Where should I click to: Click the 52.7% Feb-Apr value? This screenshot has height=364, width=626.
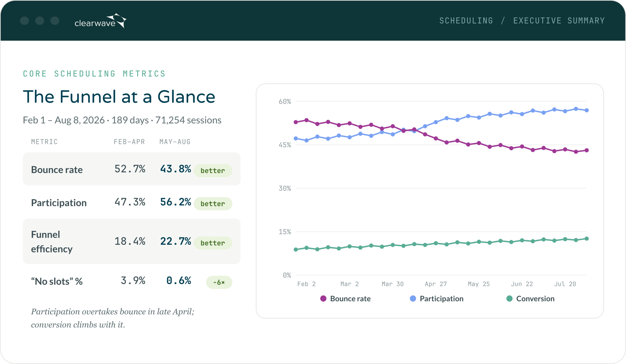point(130,169)
